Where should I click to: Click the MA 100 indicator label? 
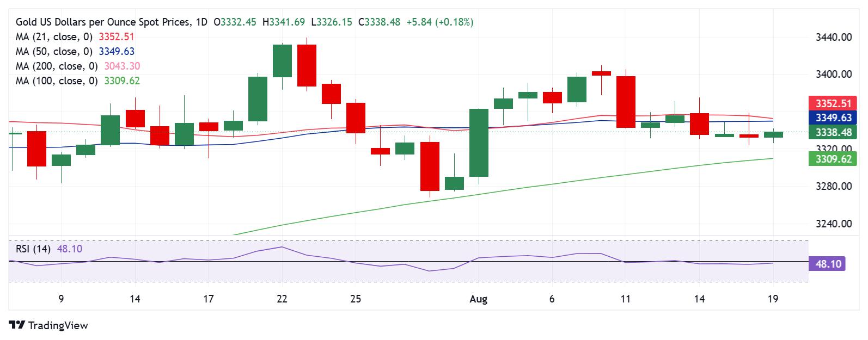tap(78, 81)
